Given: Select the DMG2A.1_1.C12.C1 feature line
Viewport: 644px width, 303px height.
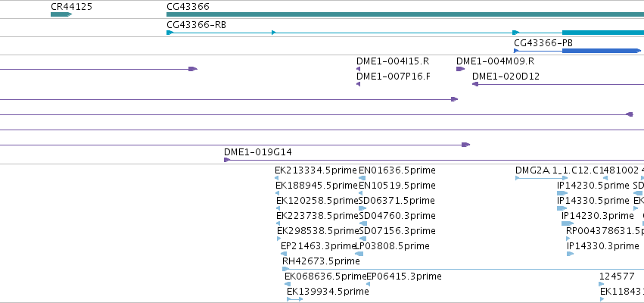Looking at the screenshot, I should pyautogui.click(x=541, y=178).
